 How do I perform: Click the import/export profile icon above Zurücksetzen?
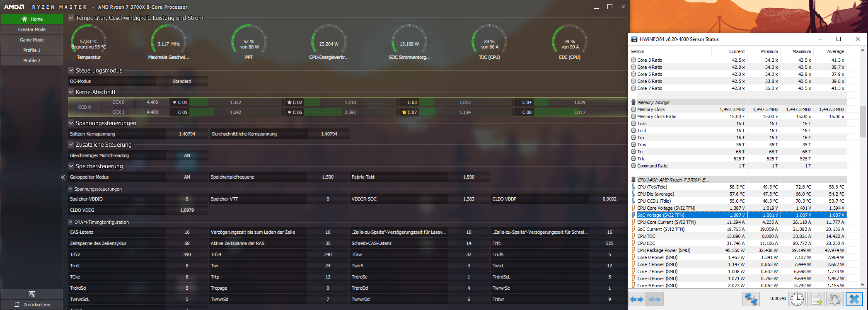pos(32,294)
